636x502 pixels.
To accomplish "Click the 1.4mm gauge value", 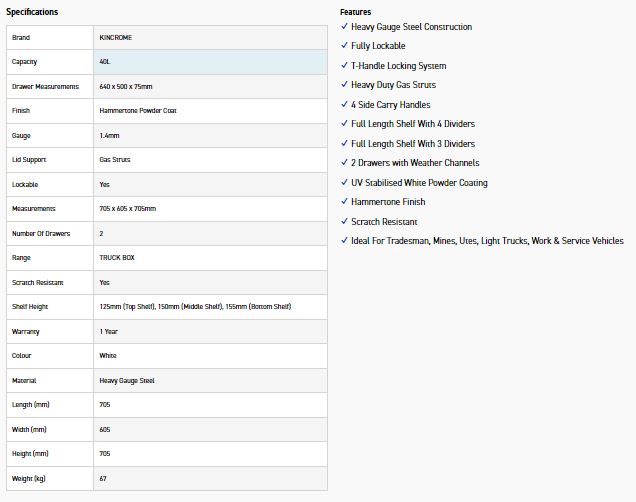I will coord(109,135).
